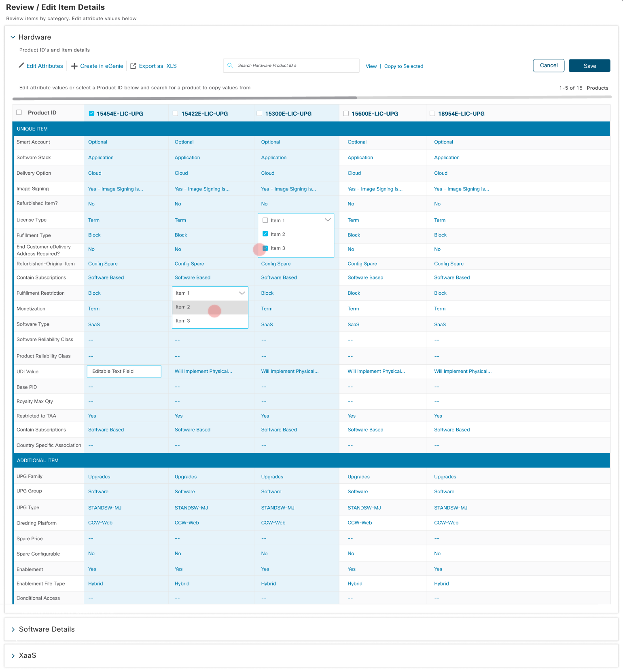Click the plus icon for Create in eGenie

[74, 66]
